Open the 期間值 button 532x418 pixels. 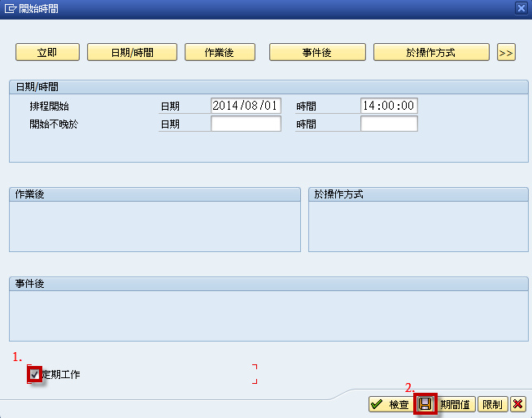(455, 404)
